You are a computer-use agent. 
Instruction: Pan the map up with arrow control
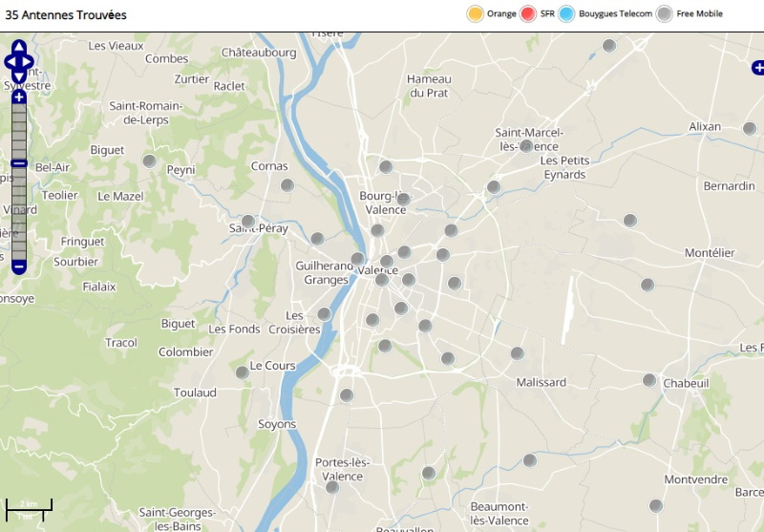tap(18, 47)
